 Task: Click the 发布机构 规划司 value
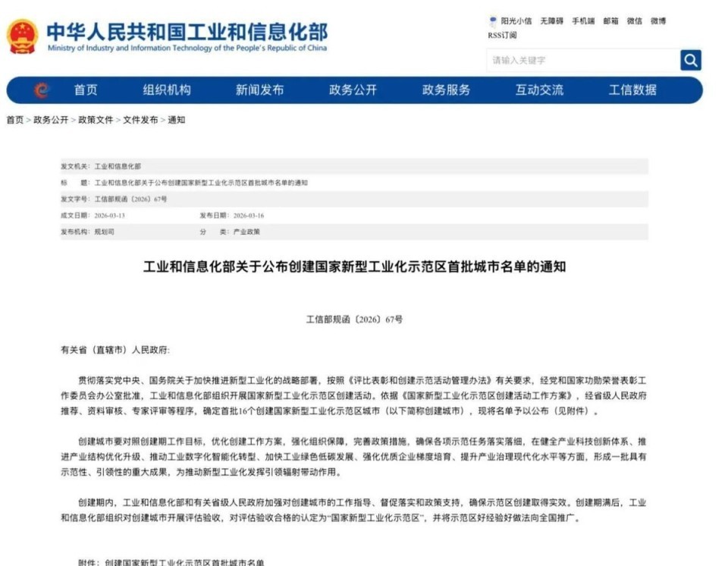[x=104, y=232]
